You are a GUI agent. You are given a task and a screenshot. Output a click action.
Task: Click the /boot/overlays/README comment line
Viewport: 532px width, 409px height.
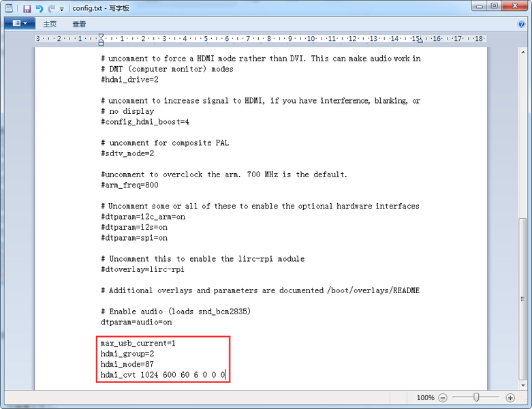pyautogui.click(x=260, y=290)
